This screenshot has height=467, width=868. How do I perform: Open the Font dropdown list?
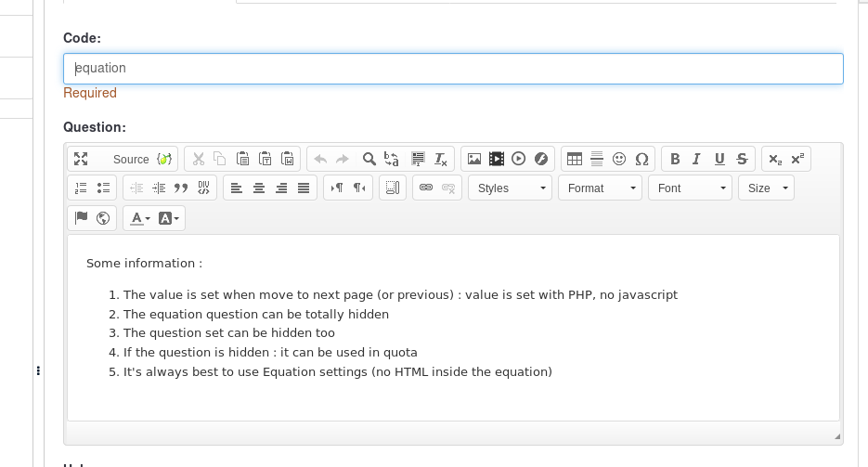pyautogui.click(x=690, y=188)
